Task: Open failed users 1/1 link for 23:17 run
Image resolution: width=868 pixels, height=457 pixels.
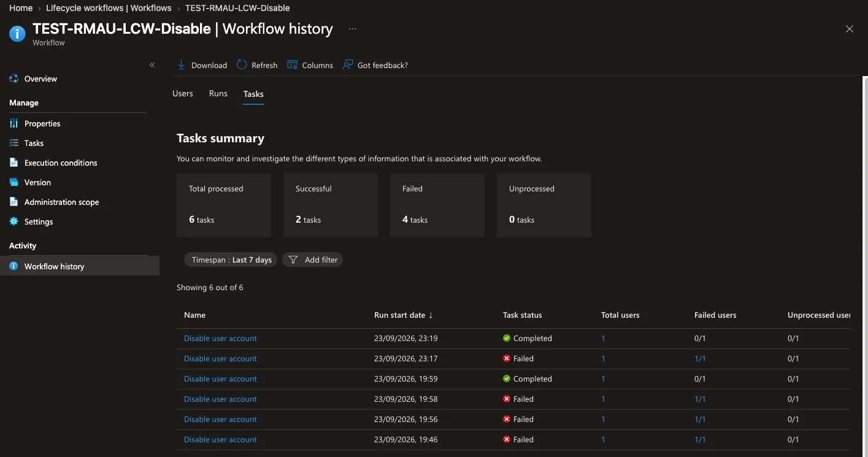Action: [700, 359]
